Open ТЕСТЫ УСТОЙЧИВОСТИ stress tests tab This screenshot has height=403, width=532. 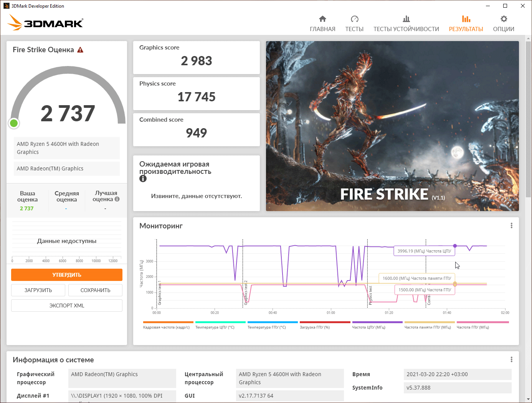(406, 24)
